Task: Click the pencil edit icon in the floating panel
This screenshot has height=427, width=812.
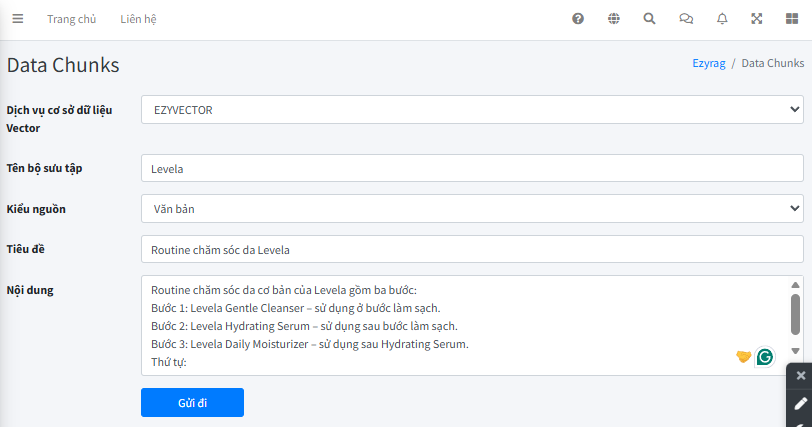Action: click(801, 403)
